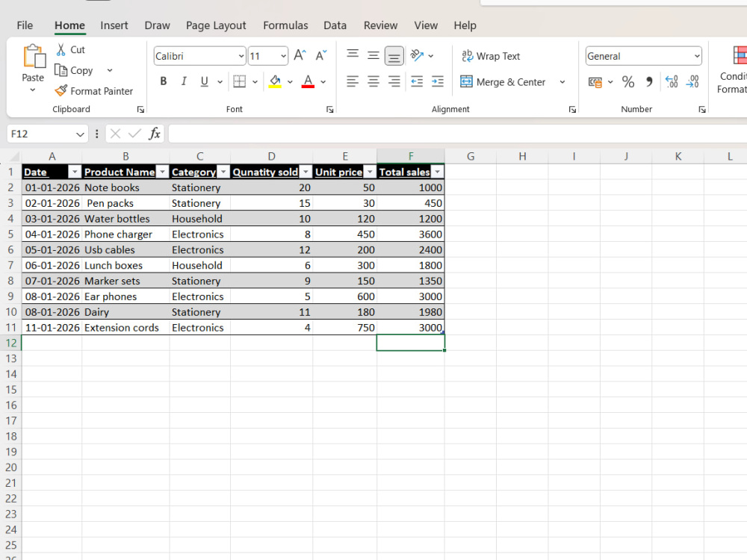The width and height of the screenshot is (747, 560).
Task: Click the Merge & Center button
Action: tap(503, 82)
